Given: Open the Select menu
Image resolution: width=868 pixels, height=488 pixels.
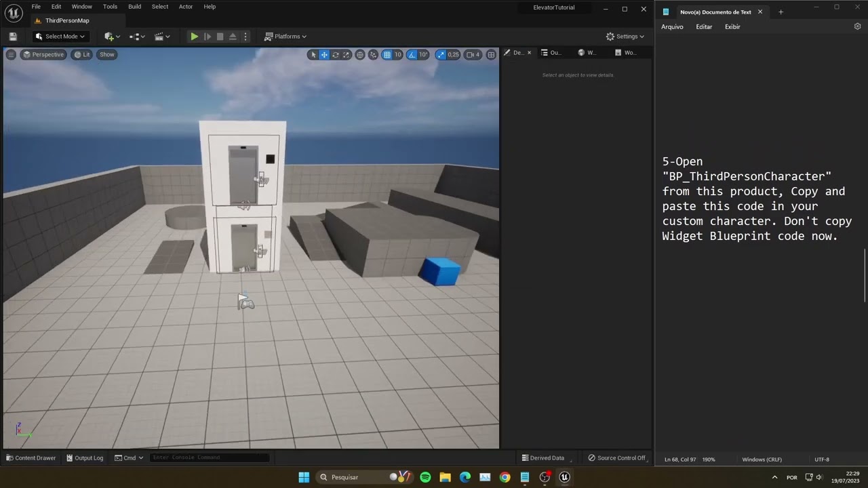Looking at the screenshot, I should point(160,7).
